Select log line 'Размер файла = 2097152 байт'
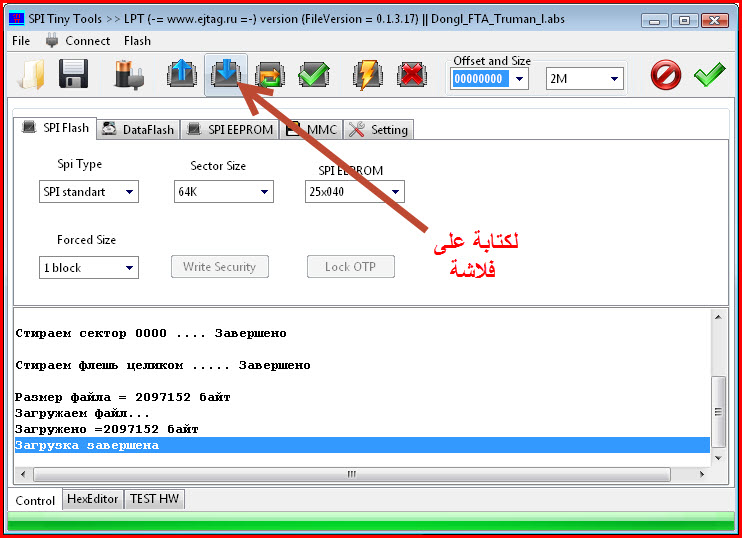 tap(123, 397)
